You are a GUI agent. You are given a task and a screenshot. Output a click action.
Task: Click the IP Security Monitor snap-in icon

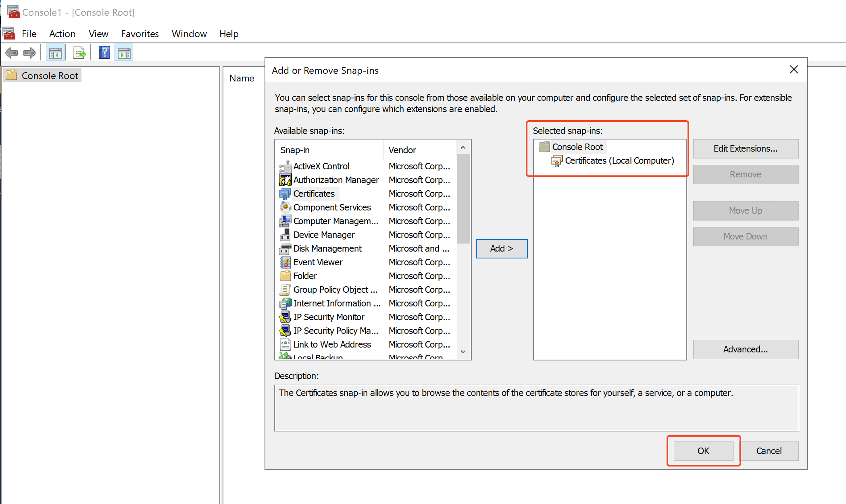[285, 317]
